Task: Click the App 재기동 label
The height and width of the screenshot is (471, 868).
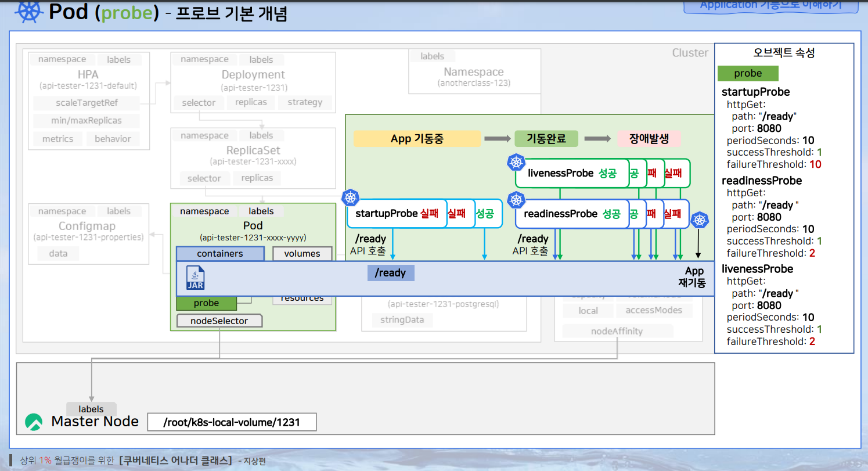Action: [692, 277]
